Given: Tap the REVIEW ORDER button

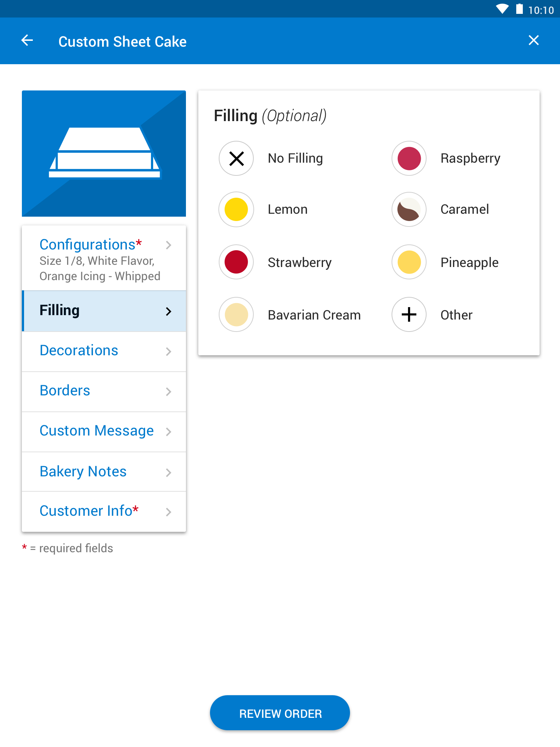Looking at the screenshot, I should tap(280, 713).
